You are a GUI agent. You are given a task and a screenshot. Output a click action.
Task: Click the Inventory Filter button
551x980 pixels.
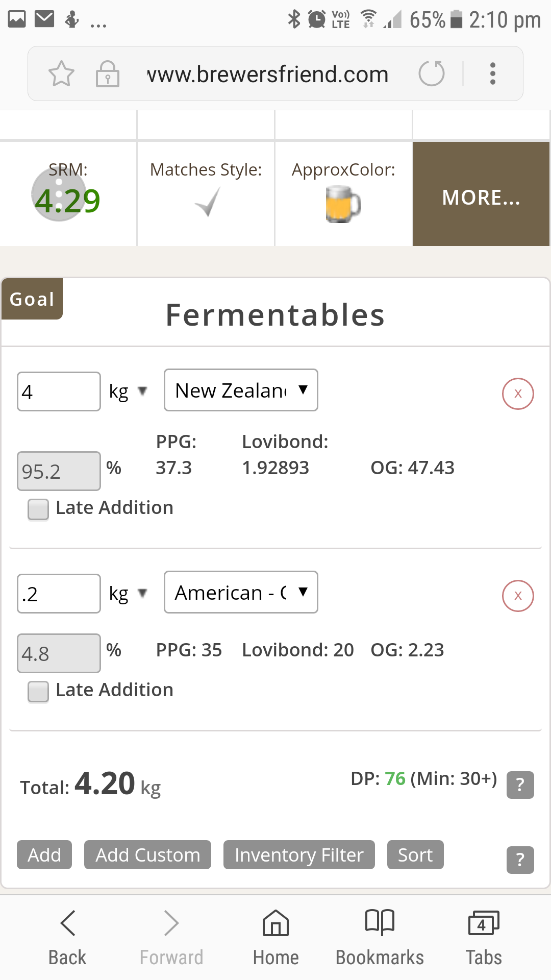pyautogui.click(x=299, y=855)
